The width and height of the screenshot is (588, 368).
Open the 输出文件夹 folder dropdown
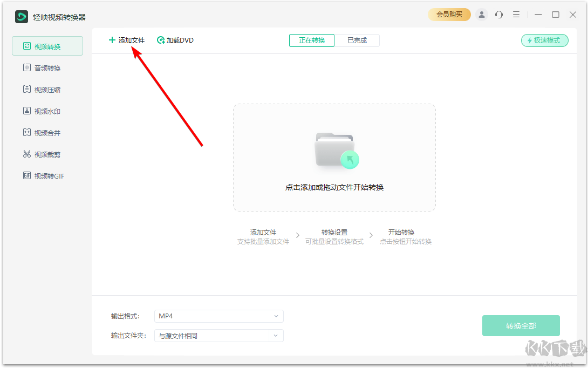pos(218,336)
